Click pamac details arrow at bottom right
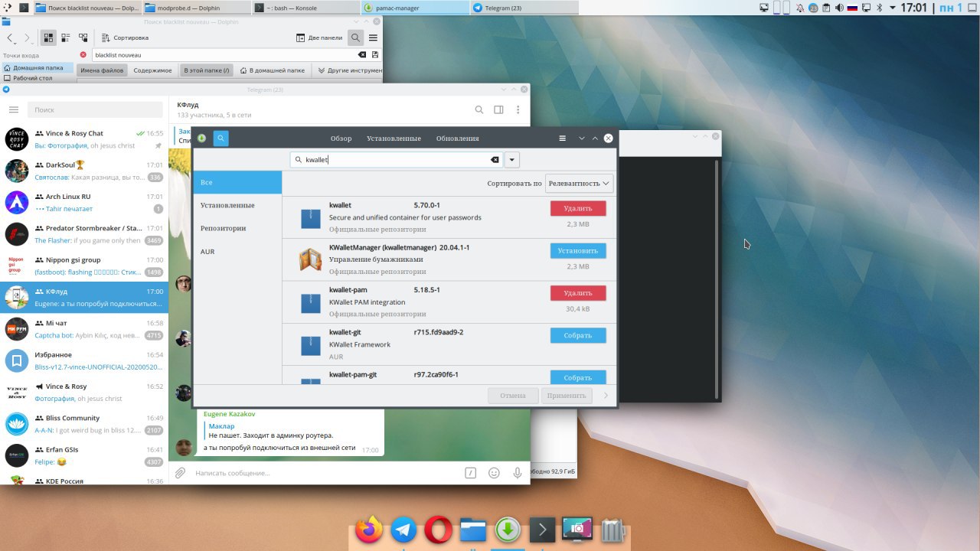Screen dimensions: 980x551 [x=606, y=396]
